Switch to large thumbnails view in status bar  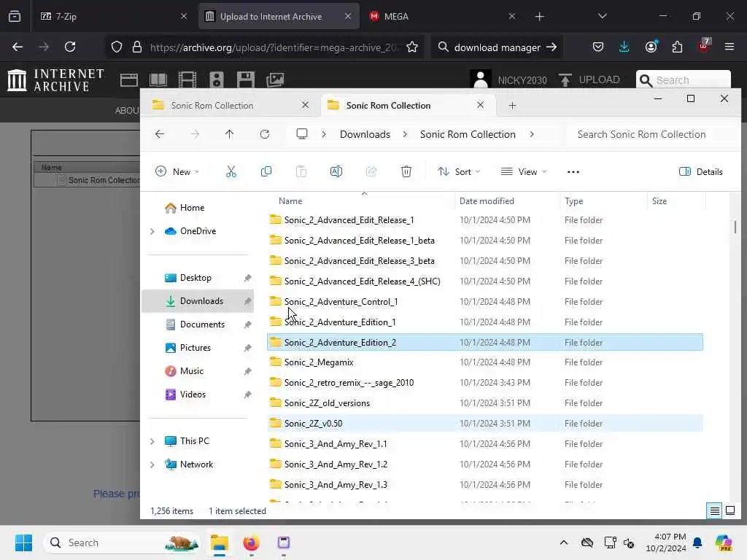(x=729, y=511)
